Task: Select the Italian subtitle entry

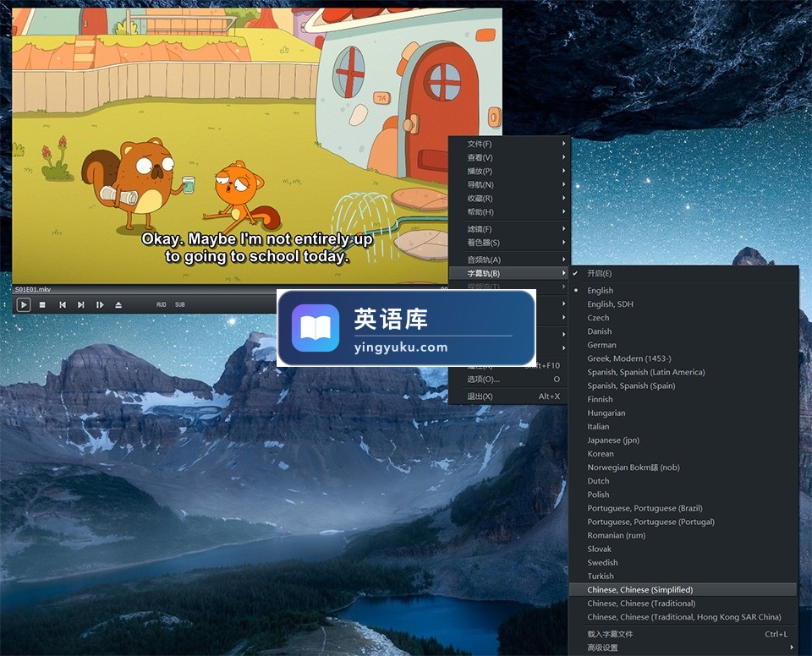Action: point(683,427)
